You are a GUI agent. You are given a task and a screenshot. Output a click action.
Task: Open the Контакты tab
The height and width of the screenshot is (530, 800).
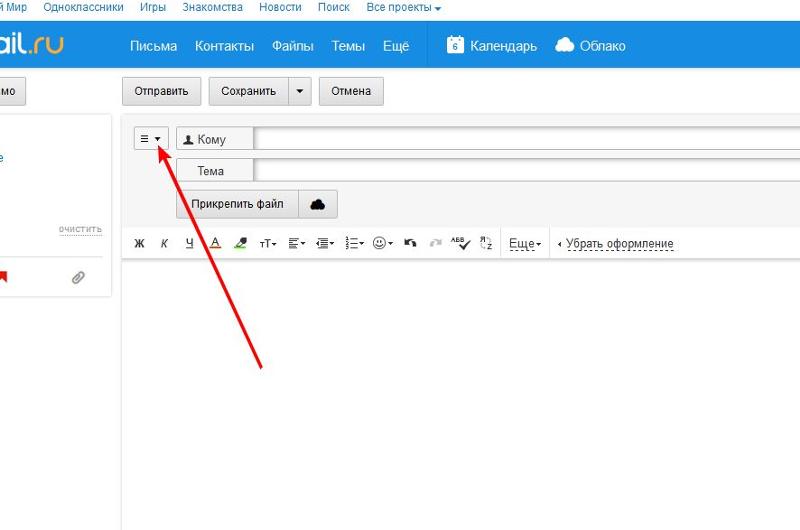click(x=224, y=46)
